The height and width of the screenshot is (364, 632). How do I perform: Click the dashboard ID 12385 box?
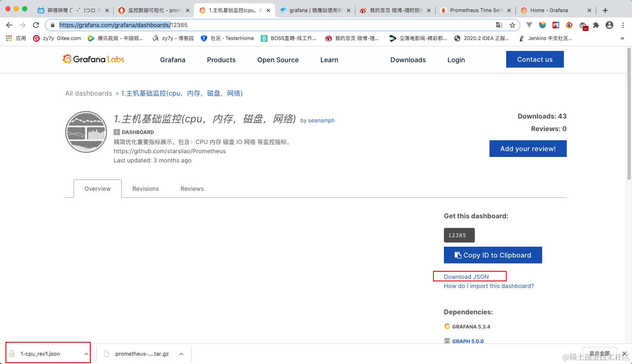[459, 235]
